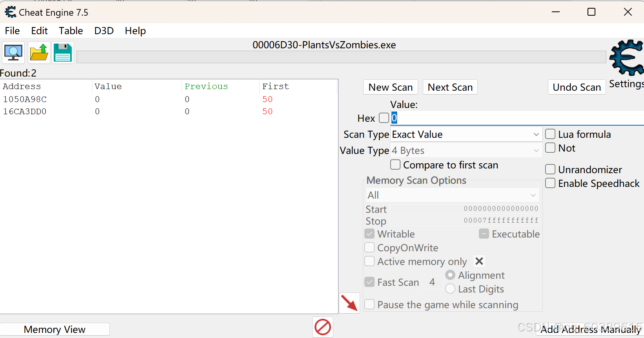Image resolution: width=644 pixels, height=338 pixels.
Task: Click First value 50 in row 16CA3DD0
Action: point(267,111)
